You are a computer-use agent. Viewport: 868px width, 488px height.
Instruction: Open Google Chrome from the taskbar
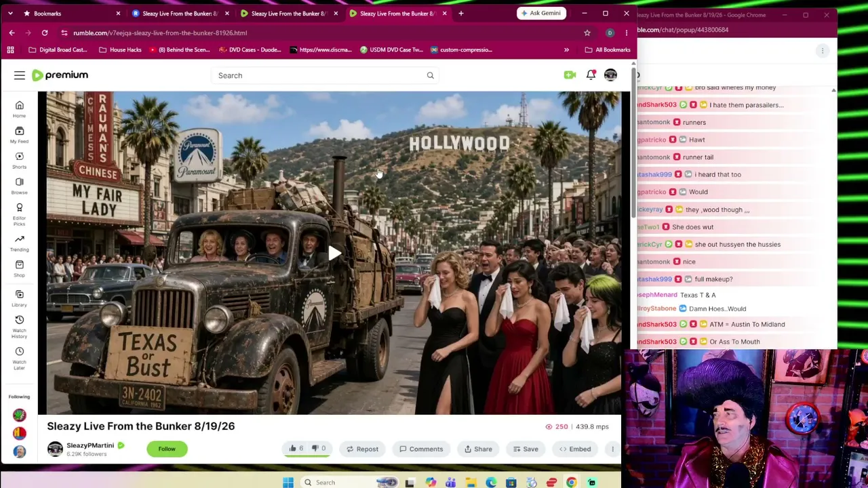[x=572, y=483]
